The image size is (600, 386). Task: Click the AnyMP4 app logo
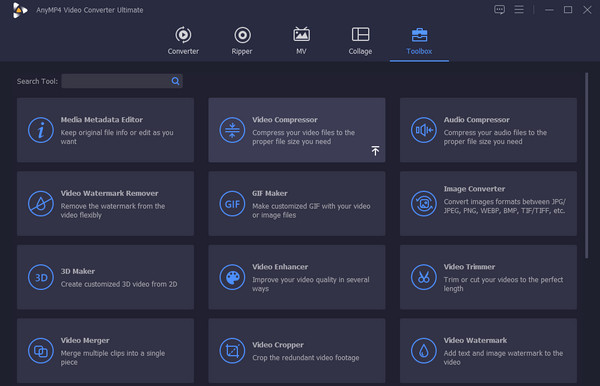[x=20, y=10]
